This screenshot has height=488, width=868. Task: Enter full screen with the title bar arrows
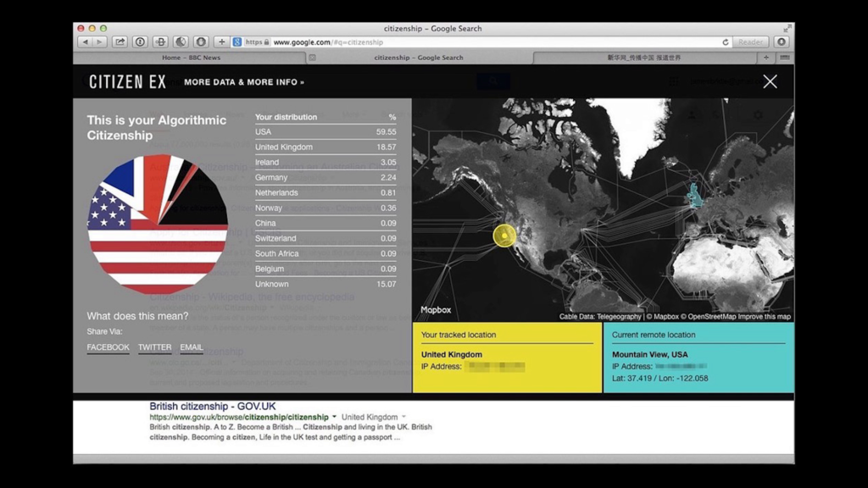pyautogui.click(x=787, y=28)
